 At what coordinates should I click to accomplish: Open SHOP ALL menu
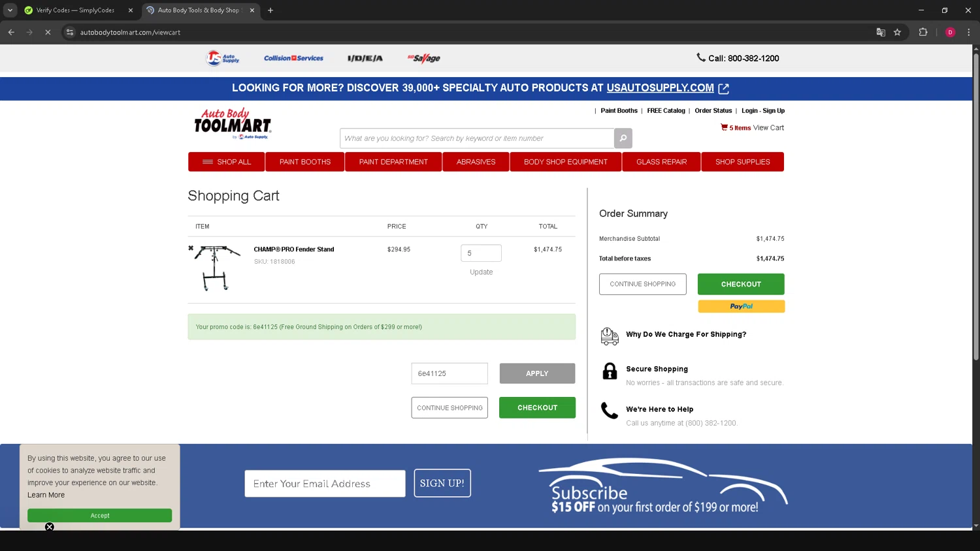click(227, 162)
